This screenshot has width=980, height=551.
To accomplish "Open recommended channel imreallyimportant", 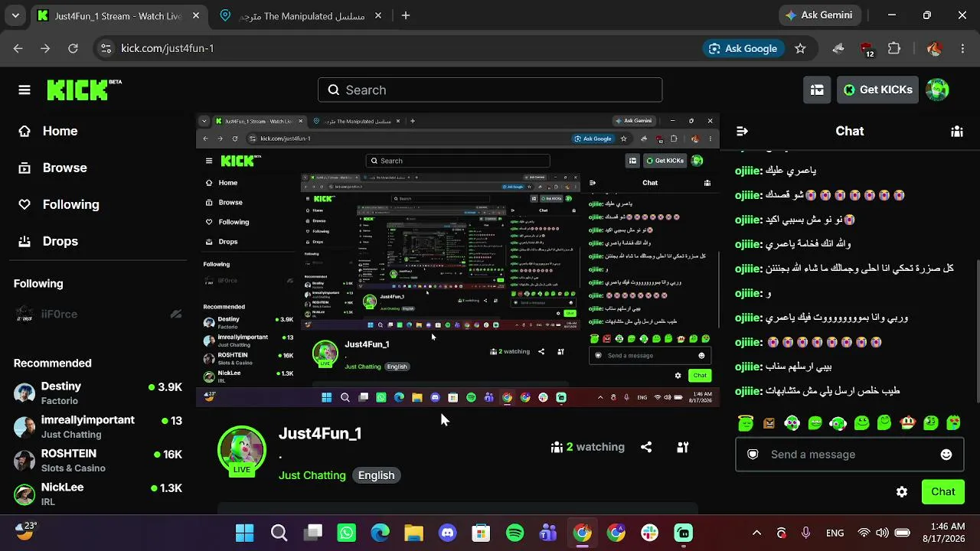I will pos(98,427).
